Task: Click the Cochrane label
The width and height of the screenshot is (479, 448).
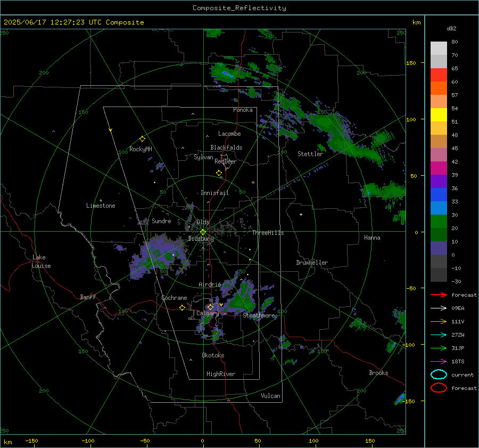Action: [174, 298]
